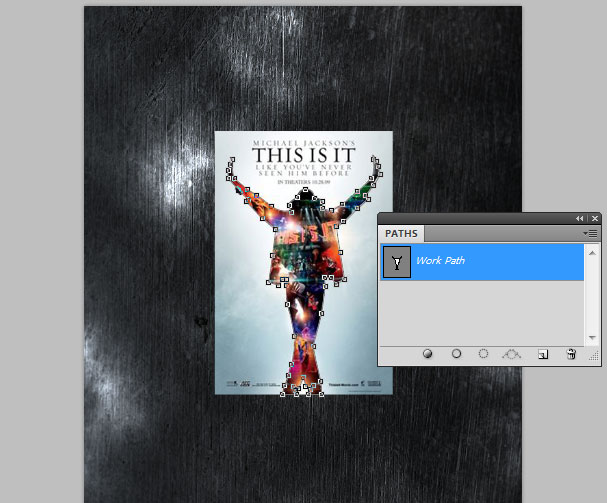Delete current path trash icon
This screenshot has height=503, width=607.
[571, 354]
